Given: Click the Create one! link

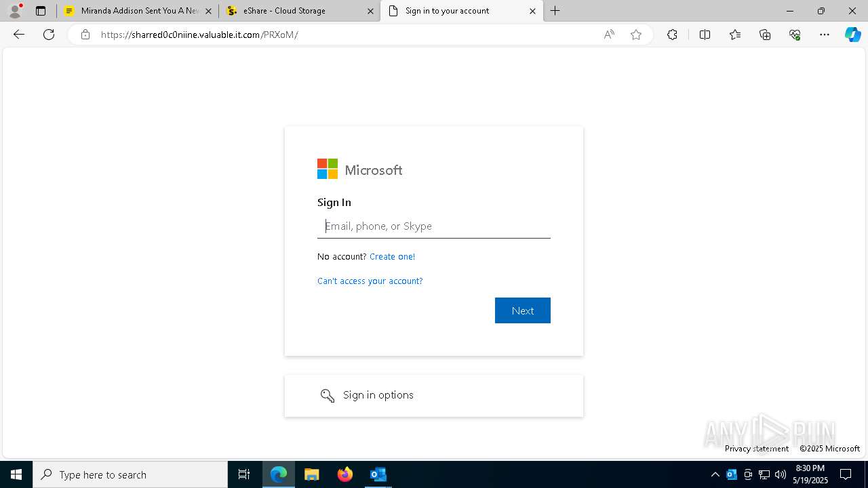Looking at the screenshot, I should pos(392,256).
